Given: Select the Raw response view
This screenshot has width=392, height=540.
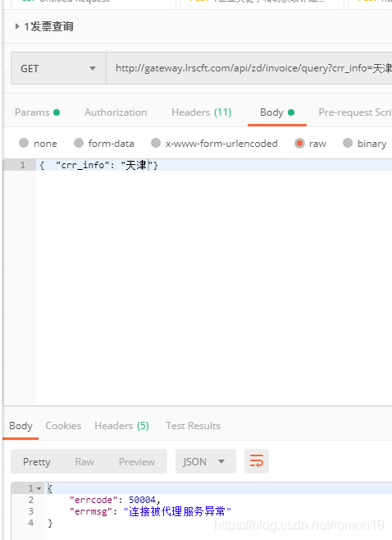Looking at the screenshot, I should [x=84, y=461].
